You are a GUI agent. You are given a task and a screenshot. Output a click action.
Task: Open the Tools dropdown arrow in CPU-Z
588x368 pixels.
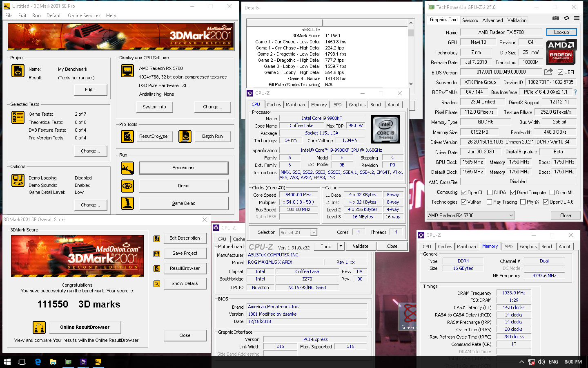[x=341, y=246]
